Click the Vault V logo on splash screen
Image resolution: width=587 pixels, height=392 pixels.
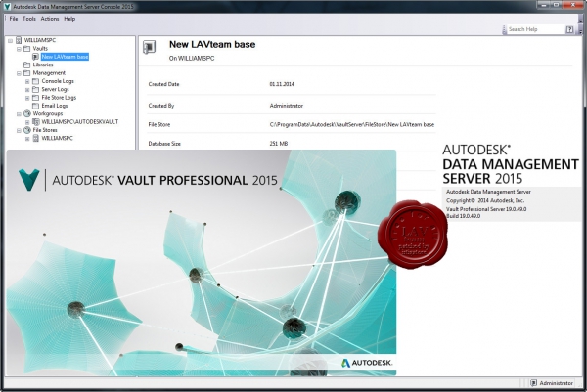pos(28,180)
